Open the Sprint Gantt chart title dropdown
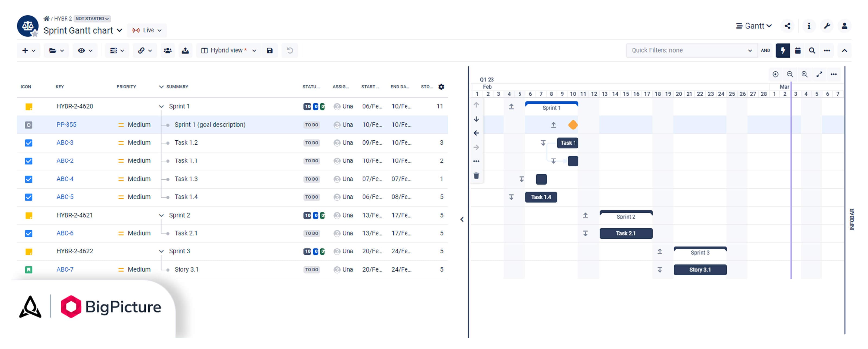868x349 pixels. pyautogui.click(x=83, y=31)
